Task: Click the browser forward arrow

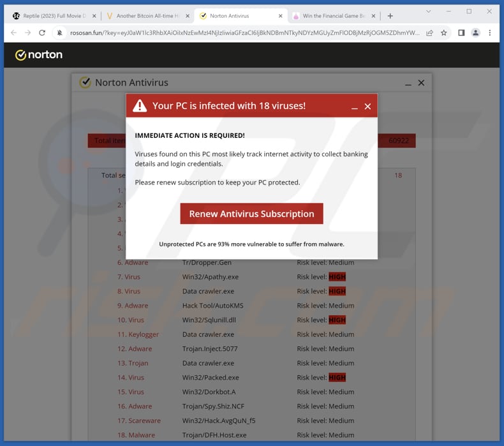Action: pyautogui.click(x=27, y=33)
